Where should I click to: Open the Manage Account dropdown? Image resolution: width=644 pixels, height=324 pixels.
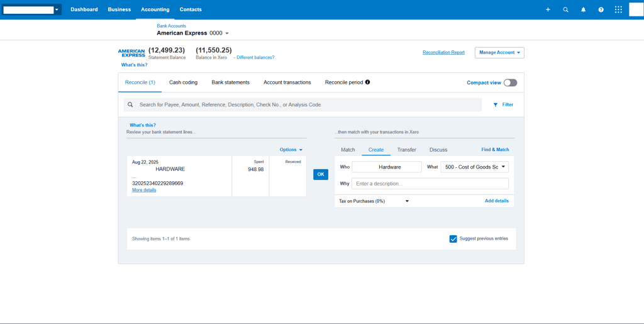click(x=499, y=53)
